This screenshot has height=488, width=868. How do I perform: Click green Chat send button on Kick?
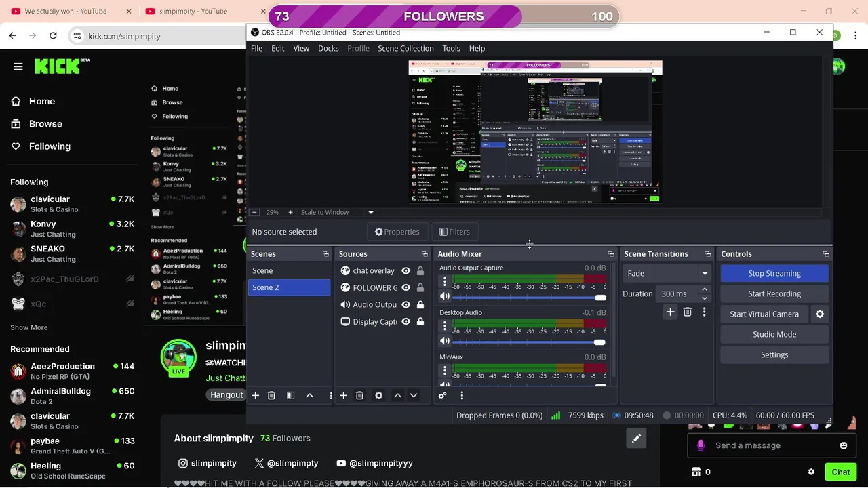click(x=840, y=472)
